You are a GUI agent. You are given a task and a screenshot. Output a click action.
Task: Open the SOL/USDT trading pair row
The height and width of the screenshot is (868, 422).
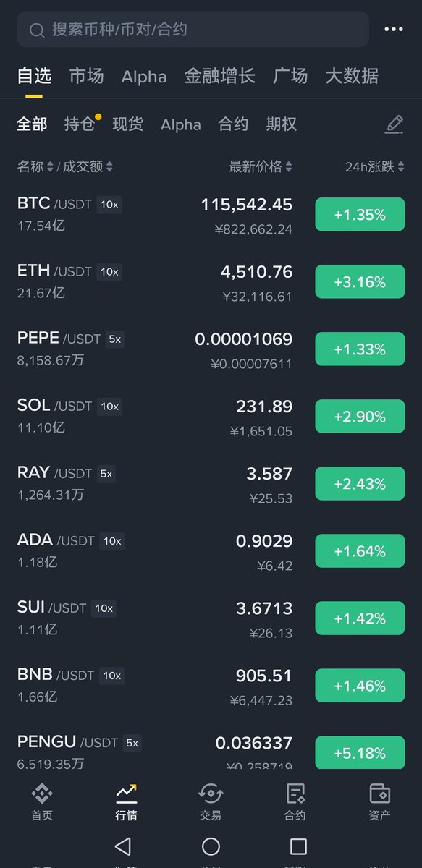pyautogui.click(x=211, y=417)
